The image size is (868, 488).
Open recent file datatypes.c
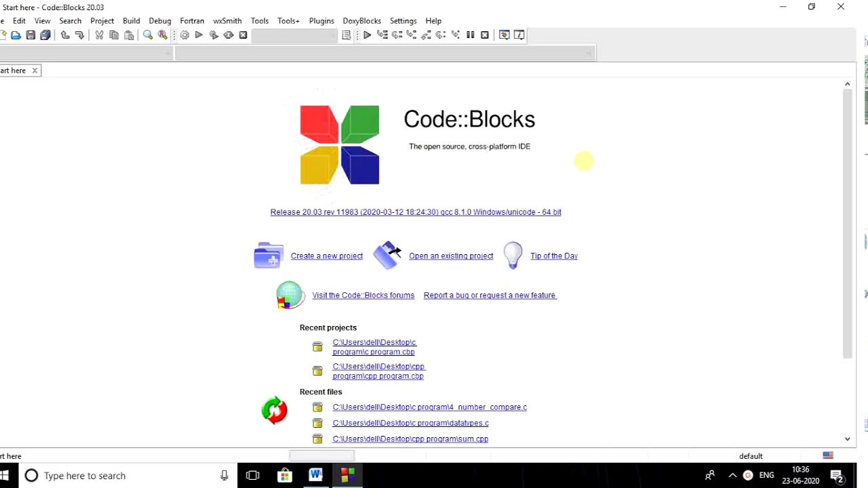[x=411, y=423]
